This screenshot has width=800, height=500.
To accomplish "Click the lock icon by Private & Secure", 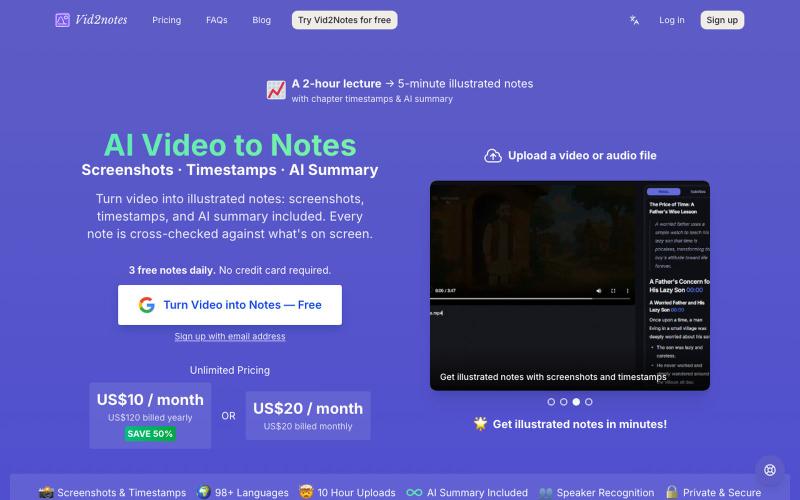I will [x=672, y=492].
